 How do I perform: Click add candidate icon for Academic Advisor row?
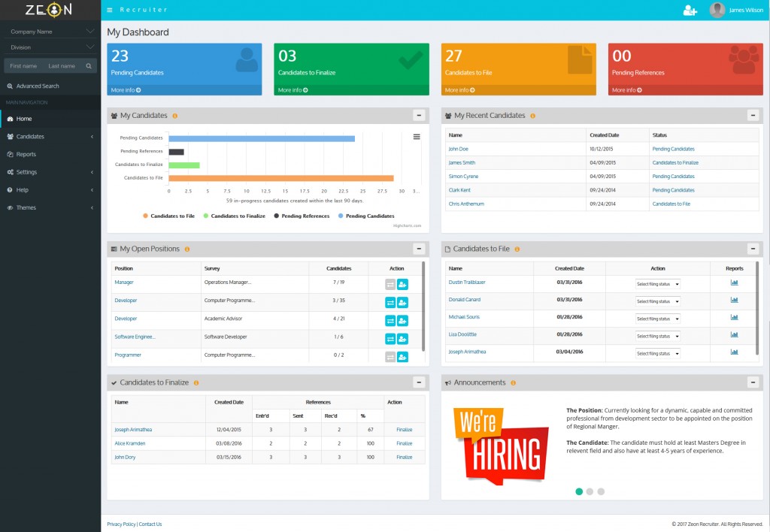(x=403, y=320)
